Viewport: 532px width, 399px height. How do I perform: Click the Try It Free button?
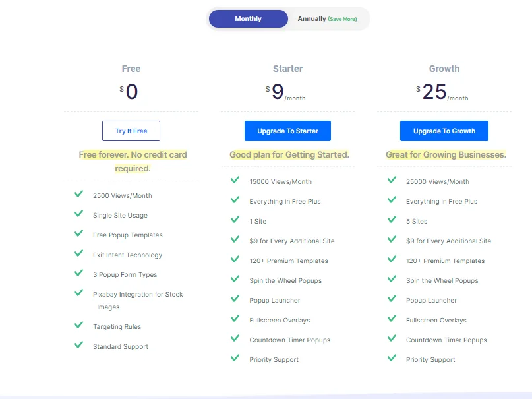tap(131, 131)
